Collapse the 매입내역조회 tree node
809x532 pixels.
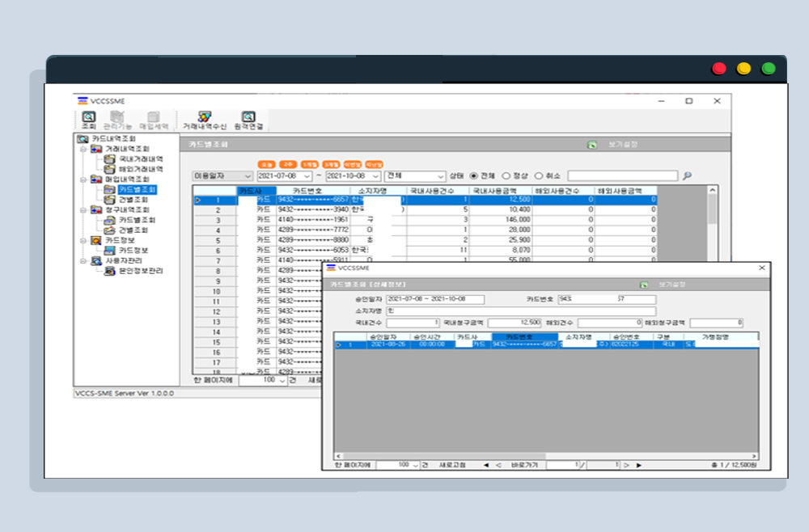coord(83,179)
